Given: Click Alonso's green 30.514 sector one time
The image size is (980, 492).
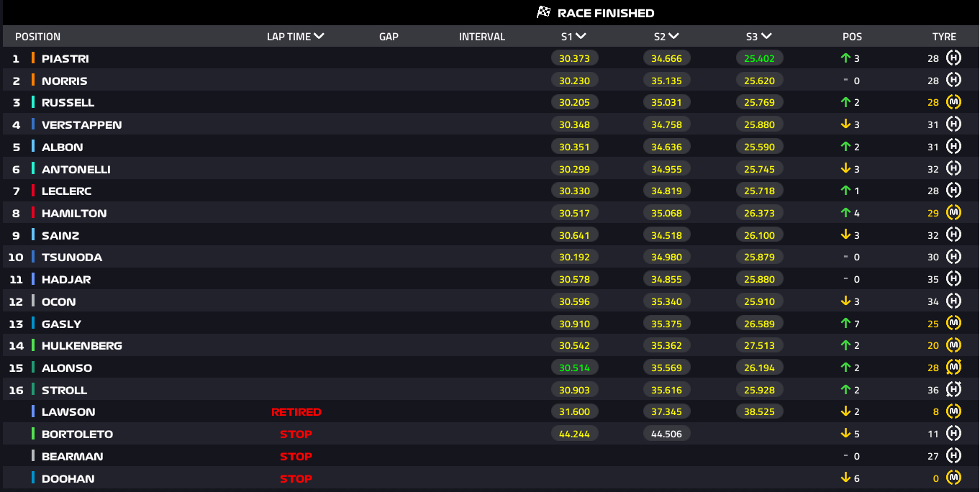Looking at the screenshot, I should (x=574, y=368).
